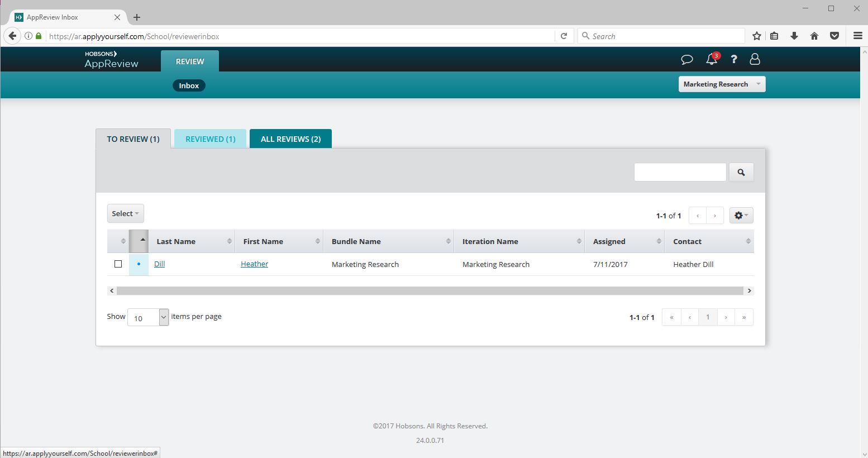The height and width of the screenshot is (458, 868).
Task: Click the inbox search text field
Action: [x=680, y=173]
